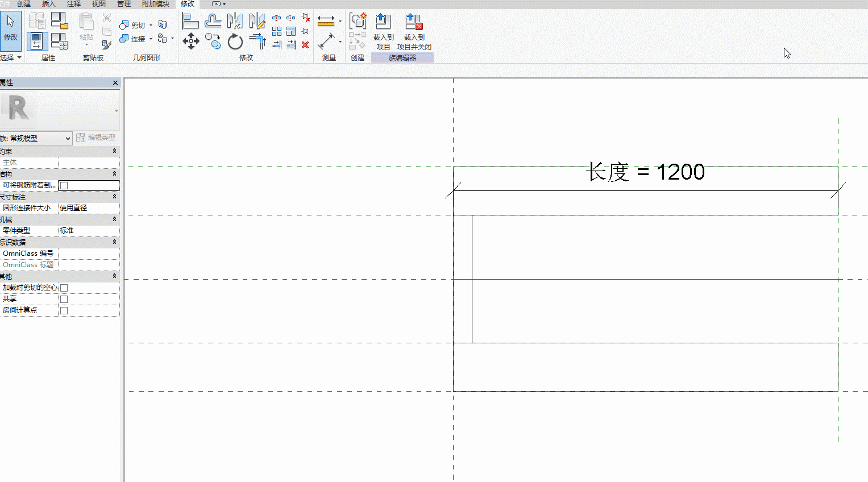This screenshot has height=482, width=868.
Task: Choose the Align tool
Action: 190,22
